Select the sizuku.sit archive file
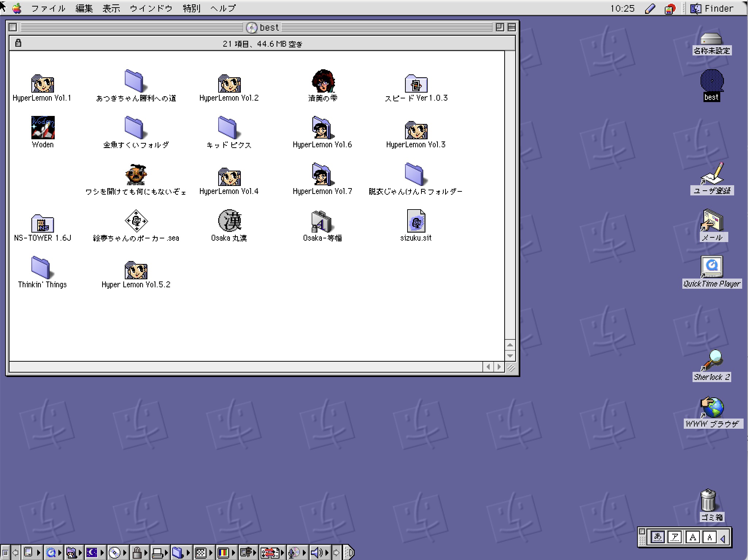 coord(416,221)
